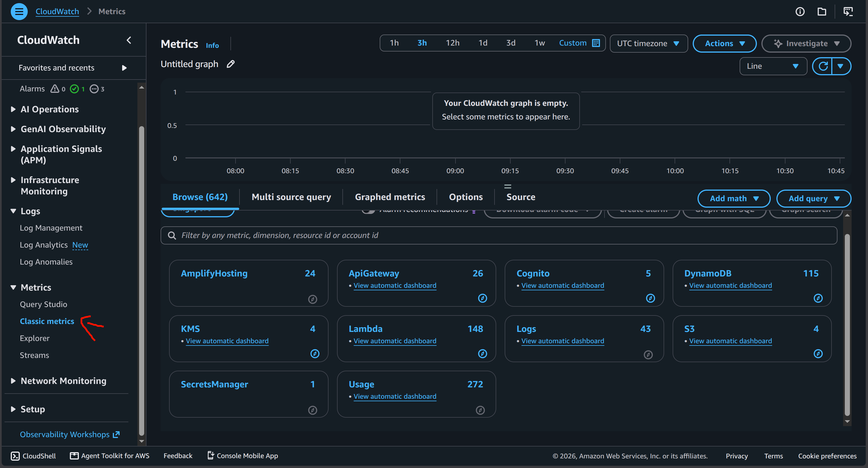Open the info circle icon in header
The height and width of the screenshot is (468, 868).
click(800, 12)
